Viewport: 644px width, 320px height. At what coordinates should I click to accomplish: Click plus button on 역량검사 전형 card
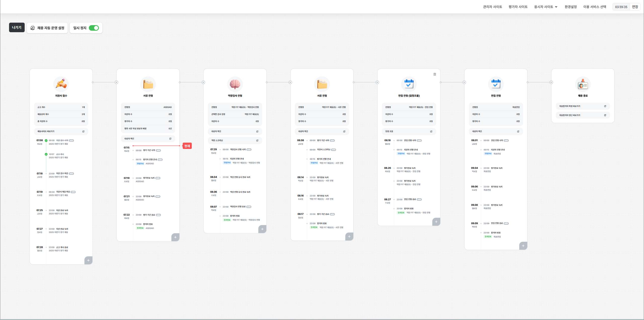[x=262, y=229]
